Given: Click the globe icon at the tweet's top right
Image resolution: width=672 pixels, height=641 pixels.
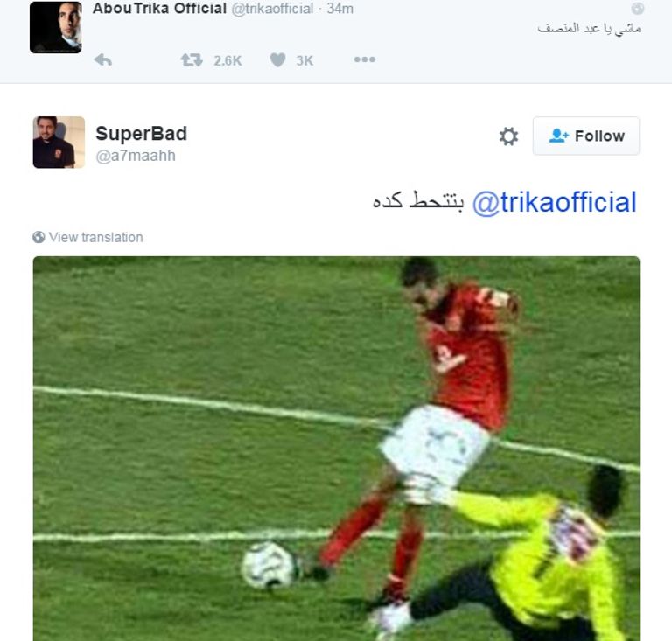Looking at the screenshot, I should pyautogui.click(x=637, y=9).
